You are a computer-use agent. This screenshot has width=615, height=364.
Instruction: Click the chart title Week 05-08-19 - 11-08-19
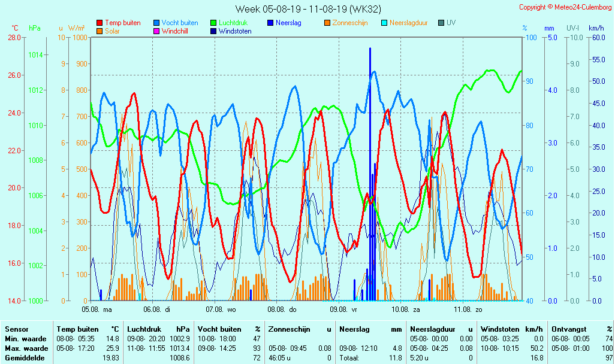(x=307, y=9)
